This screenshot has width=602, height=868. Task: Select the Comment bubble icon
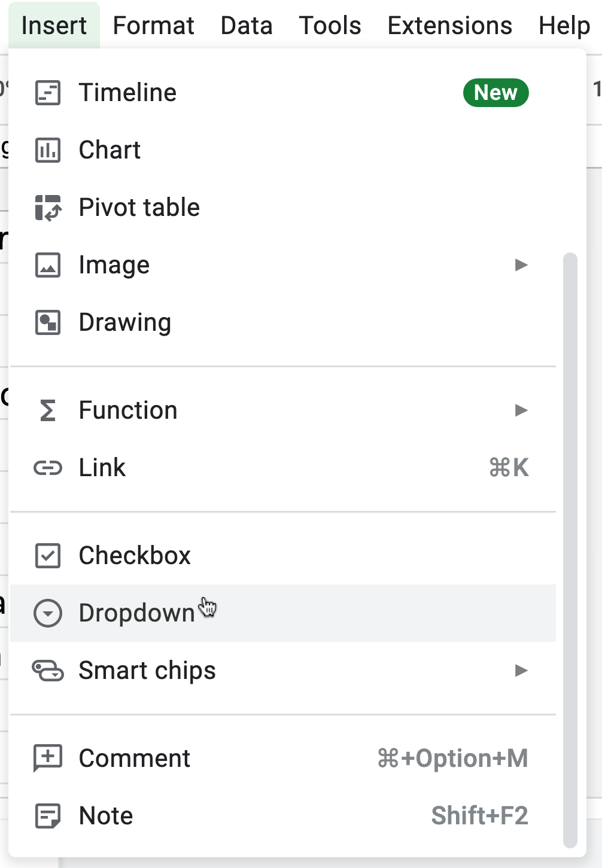[47, 758]
